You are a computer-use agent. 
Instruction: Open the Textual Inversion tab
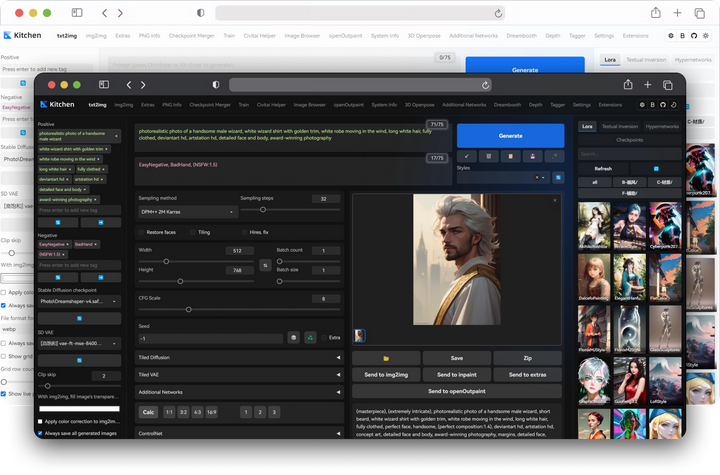tap(621, 127)
